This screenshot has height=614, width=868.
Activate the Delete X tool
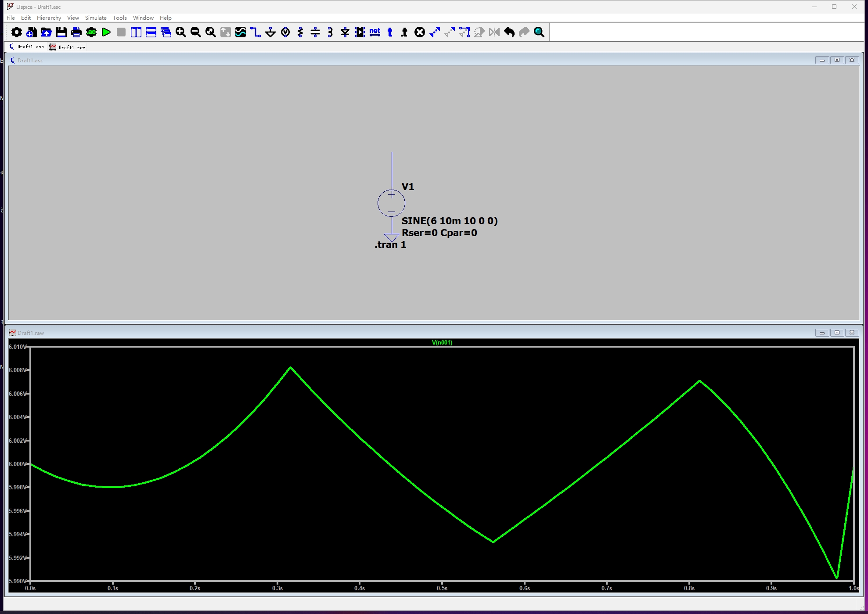tap(419, 32)
